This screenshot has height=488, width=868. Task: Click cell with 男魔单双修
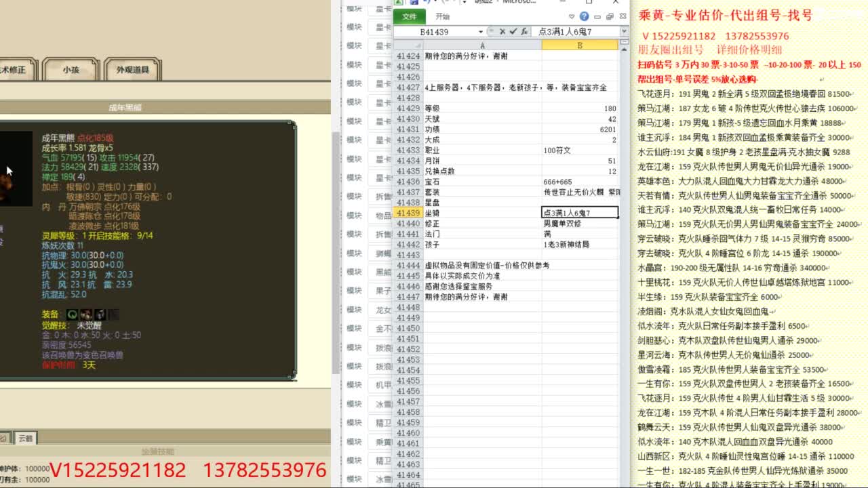pos(580,224)
